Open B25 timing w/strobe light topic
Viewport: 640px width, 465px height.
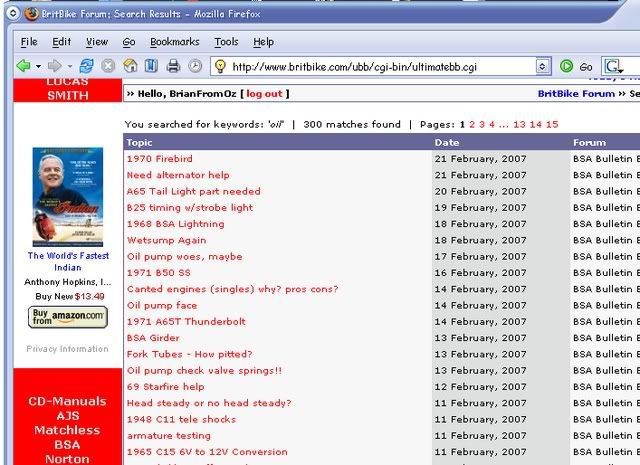[x=190, y=207]
